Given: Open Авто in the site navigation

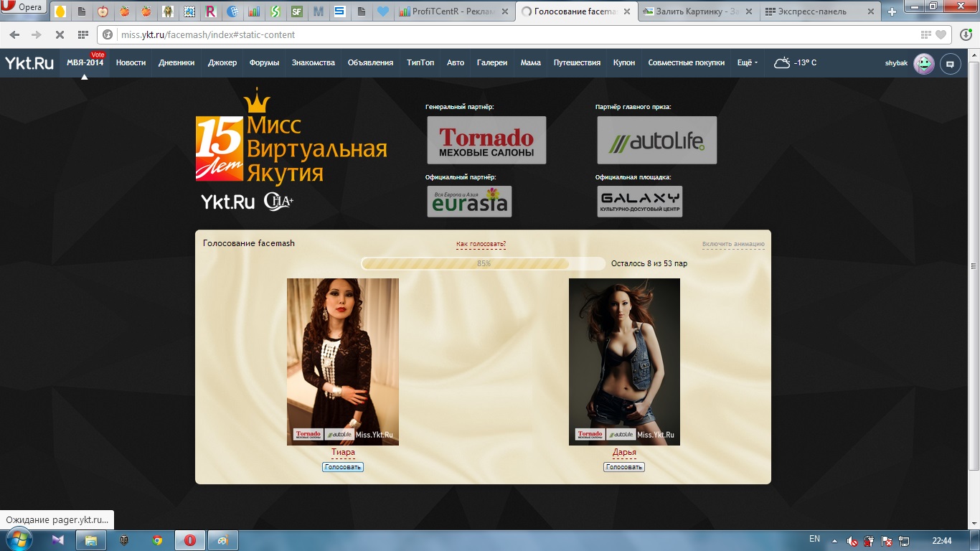Looking at the screenshot, I should pyautogui.click(x=456, y=63).
